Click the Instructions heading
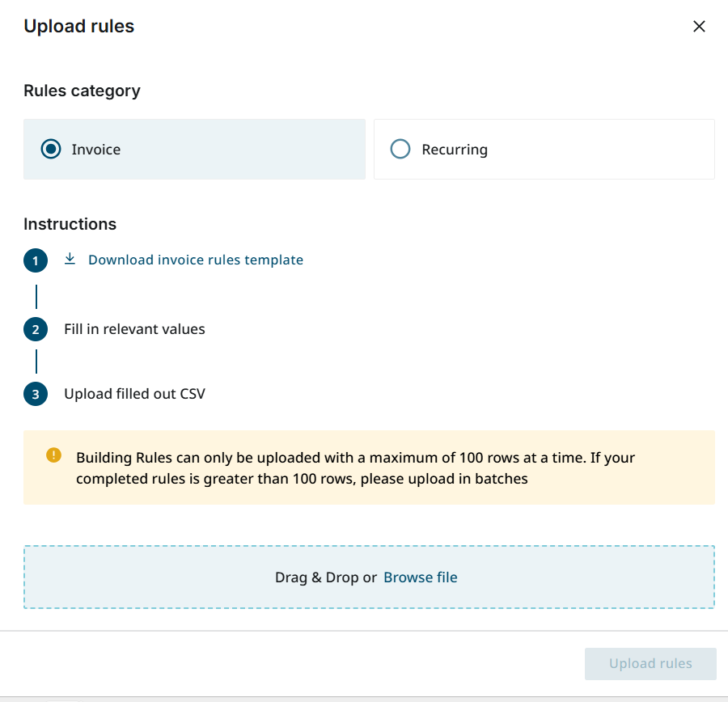Screen dimensions: 728x702 click(70, 224)
